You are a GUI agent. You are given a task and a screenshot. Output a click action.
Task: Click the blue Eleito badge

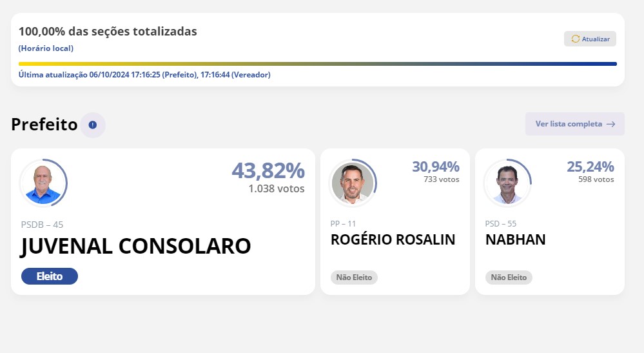tap(49, 276)
